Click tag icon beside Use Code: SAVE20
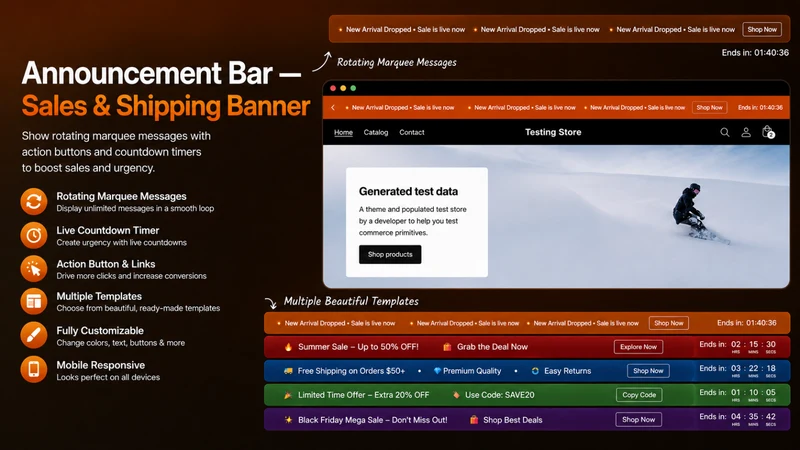The width and height of the screenshot is (800, 450). (x=456, y=395)
